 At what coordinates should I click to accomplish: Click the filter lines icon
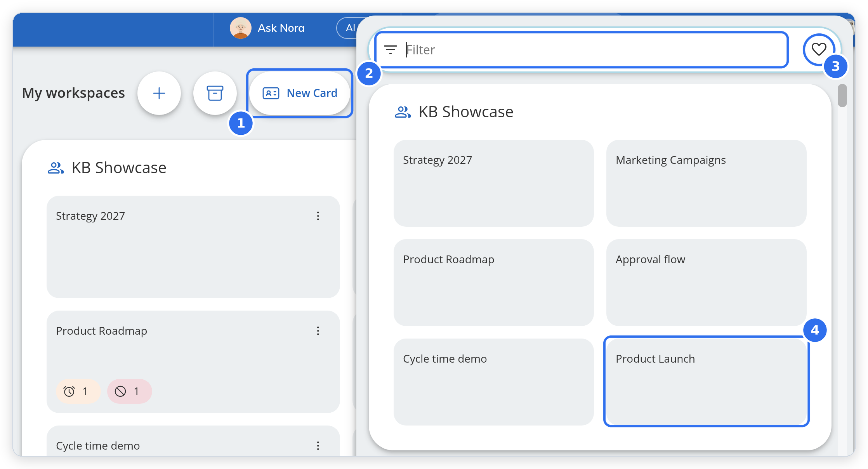click(390, 50)
